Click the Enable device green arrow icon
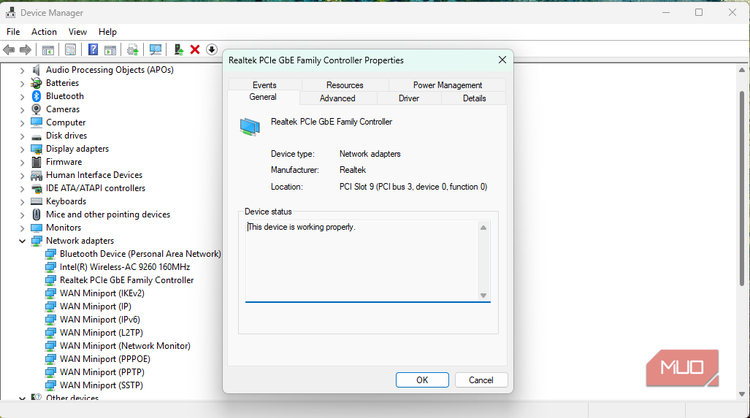Screen dimensions: 750x418 pos(178,49)
